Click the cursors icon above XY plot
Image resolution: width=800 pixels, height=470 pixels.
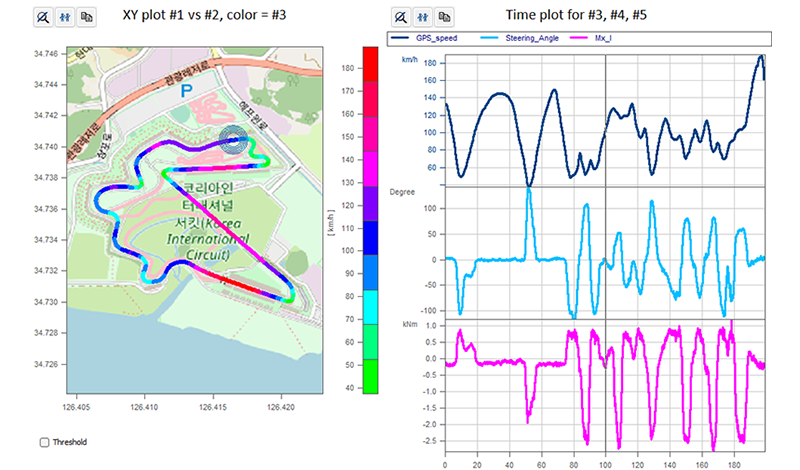(x=66, y=18)
